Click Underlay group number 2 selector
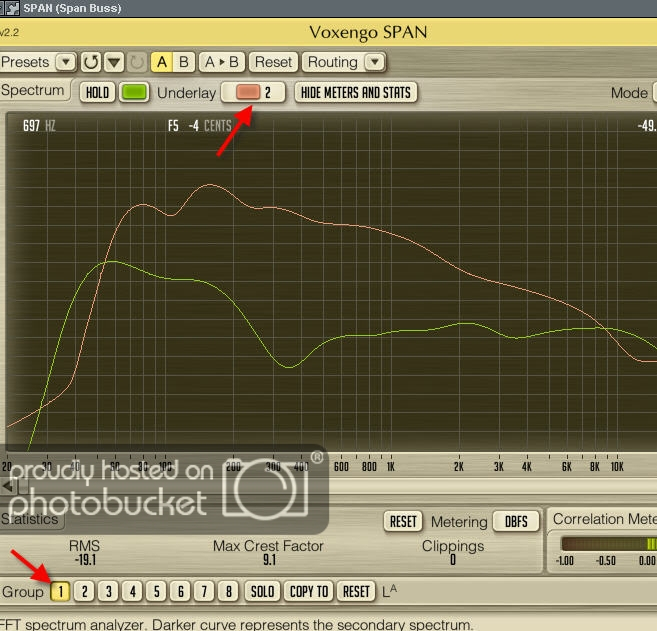 [268, 92]
